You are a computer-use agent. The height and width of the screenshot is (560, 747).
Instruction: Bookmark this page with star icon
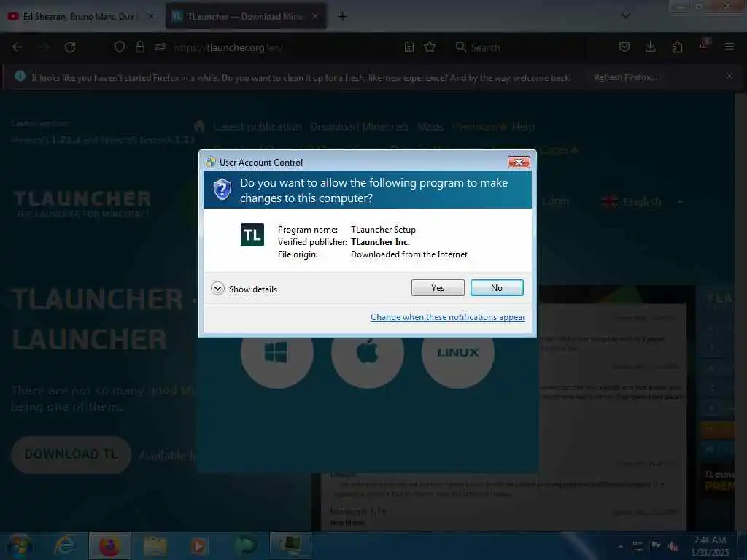(430, 47)
